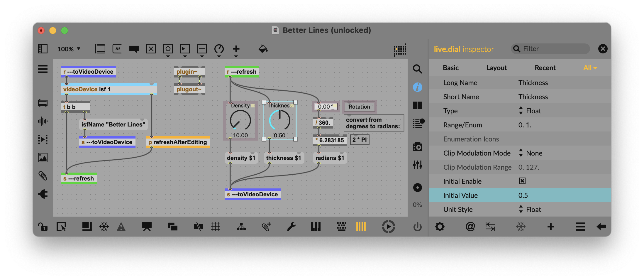Open the wrench debugging tool in the bottom toolbar
The image size is (644, 280).
291,227
